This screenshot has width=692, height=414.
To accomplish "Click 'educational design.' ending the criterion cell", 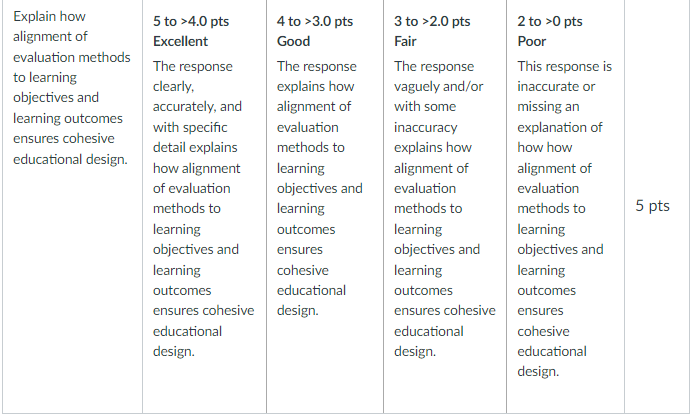I will coord(70,159).
